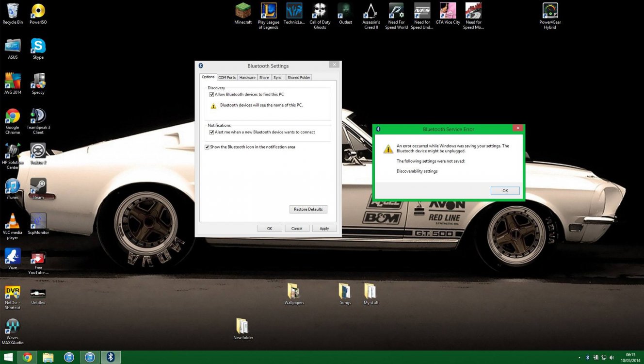Open File Explorer from the taskbar
Screen dimensions: 644x364
(48, 357)
